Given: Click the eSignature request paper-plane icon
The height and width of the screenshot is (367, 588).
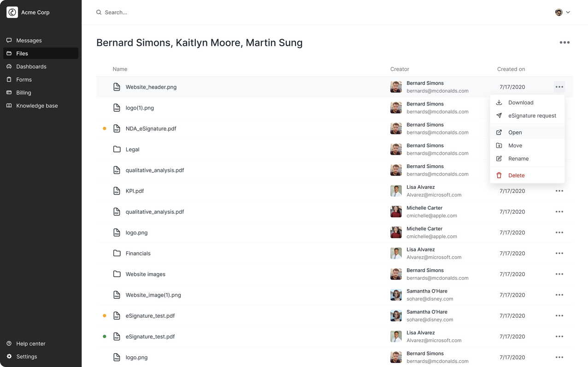Looking at the screenshot, I should [499, 116].
